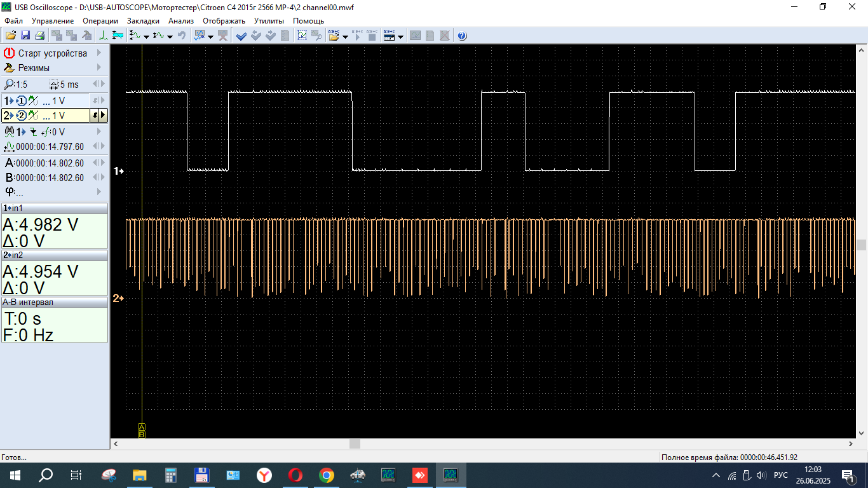The image size is (868, 488).
Task: Toggle the trigger falling-edge slope icon
Action: [34, 132]
